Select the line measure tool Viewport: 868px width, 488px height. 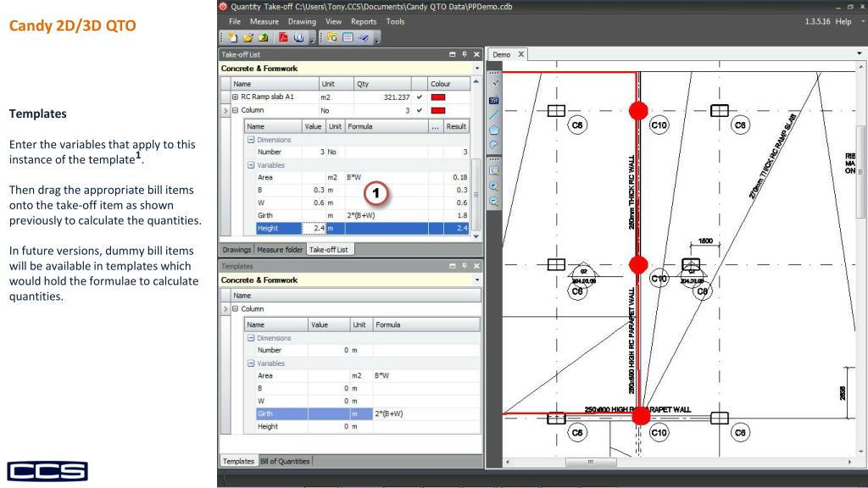tap(494, 114)
